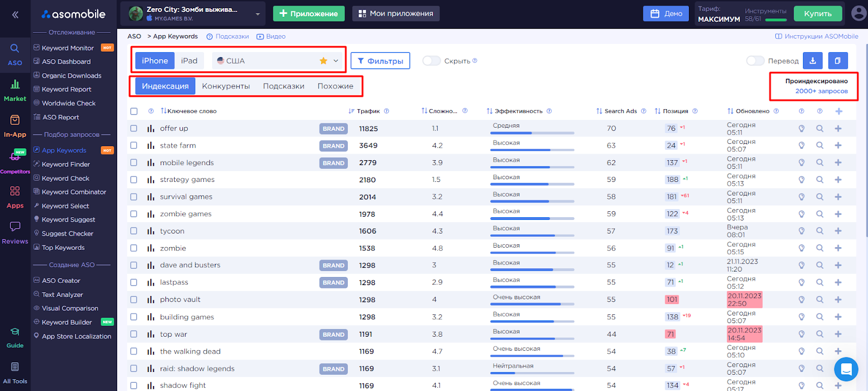
Task: Copy keywords with the copy icon
Action: [838, 61]
